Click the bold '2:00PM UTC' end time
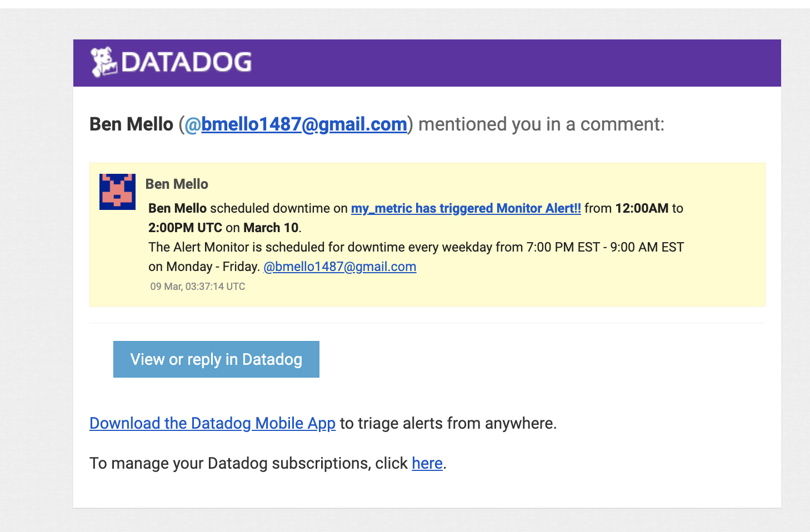The height and width of the screenshot is (532, 810). (x=185, y=228)
